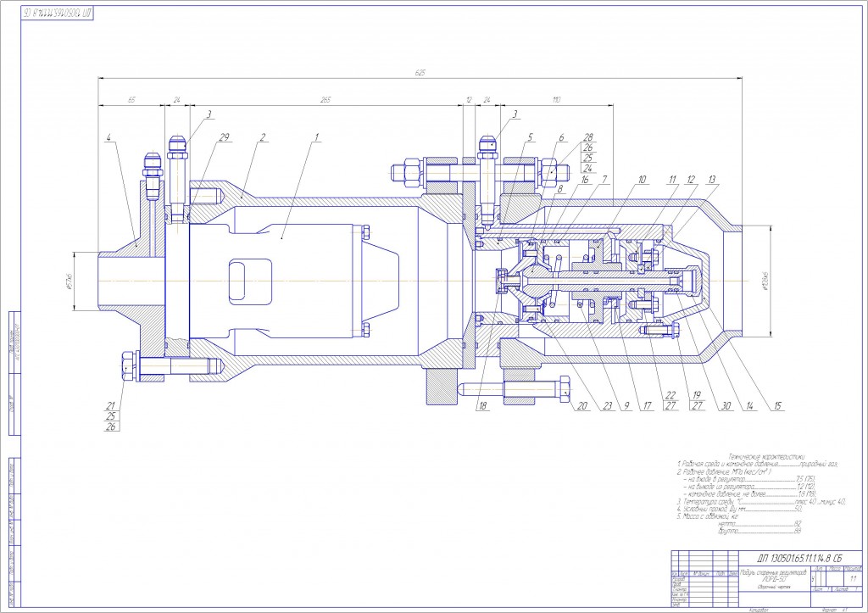The height and width of the screenshot is (613, 868).
Task: Click the rotated designation stamp in the corner box
Action: tap(57, 13)
